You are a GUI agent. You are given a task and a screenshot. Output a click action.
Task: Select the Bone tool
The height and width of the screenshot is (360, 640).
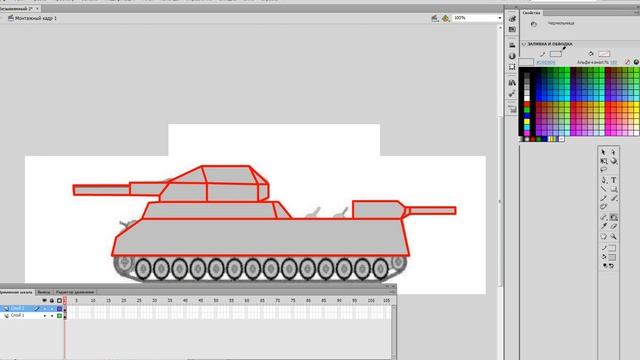click(x=604, y=217)
